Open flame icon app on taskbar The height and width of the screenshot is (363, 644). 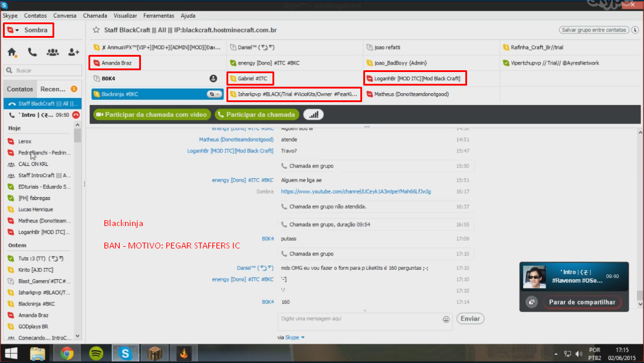coord(184,354)
